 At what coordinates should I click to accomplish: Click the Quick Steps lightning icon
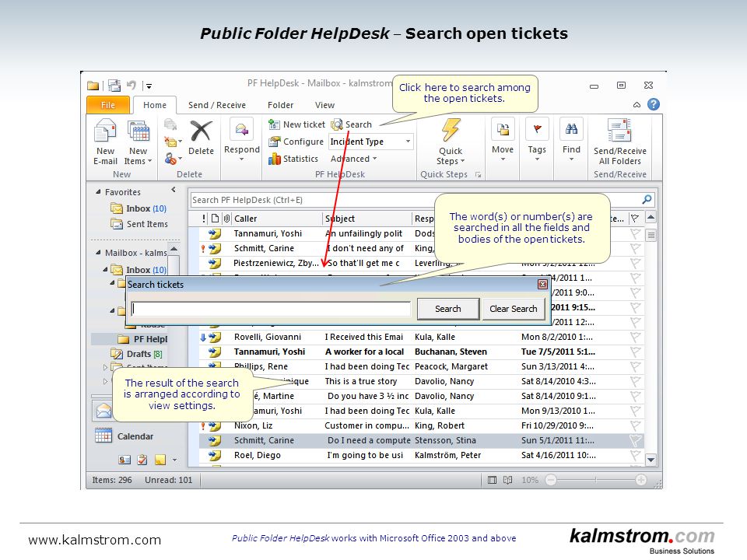pos(451,130)
